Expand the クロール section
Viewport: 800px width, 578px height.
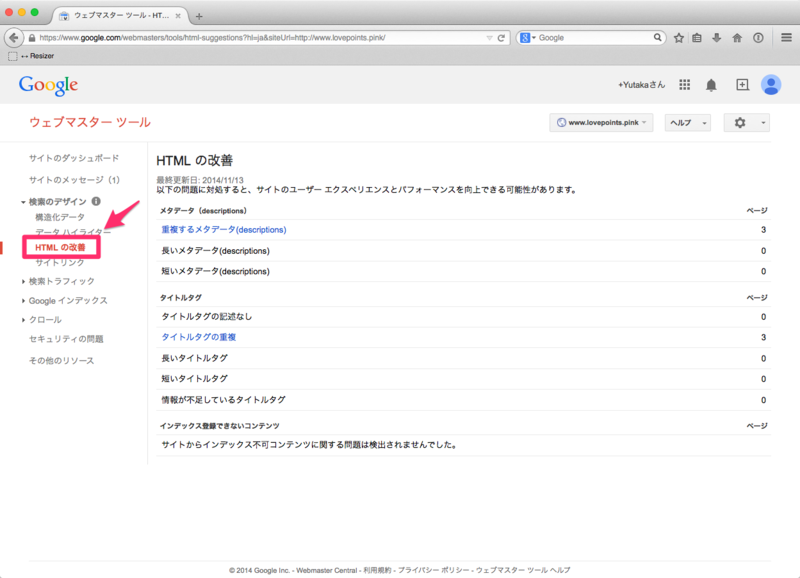[23, 320]
